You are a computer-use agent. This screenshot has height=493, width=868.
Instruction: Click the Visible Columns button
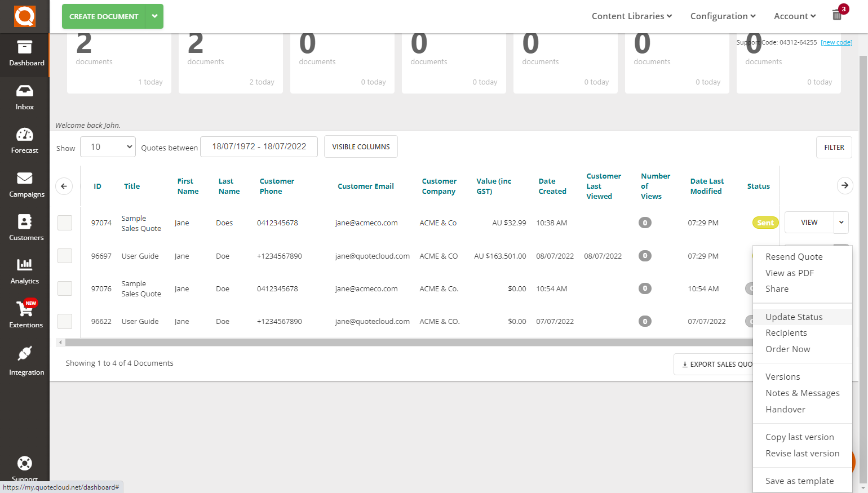pyautogui.click(x=361, y=146)
